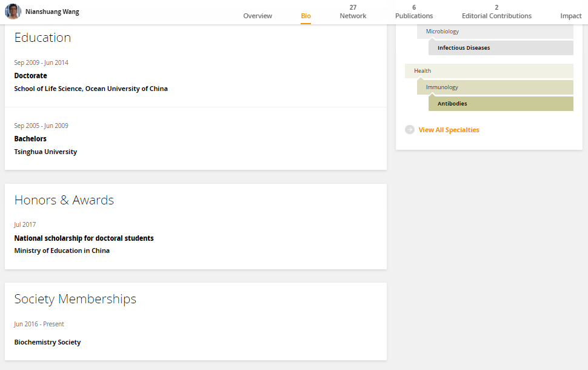Click the Bachelors degree title

coord(30,139)
